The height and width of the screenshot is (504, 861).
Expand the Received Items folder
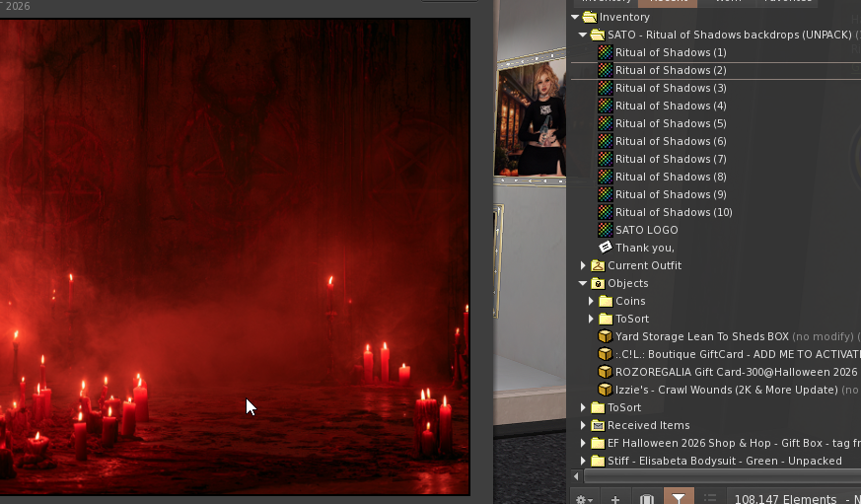(583, 425)
